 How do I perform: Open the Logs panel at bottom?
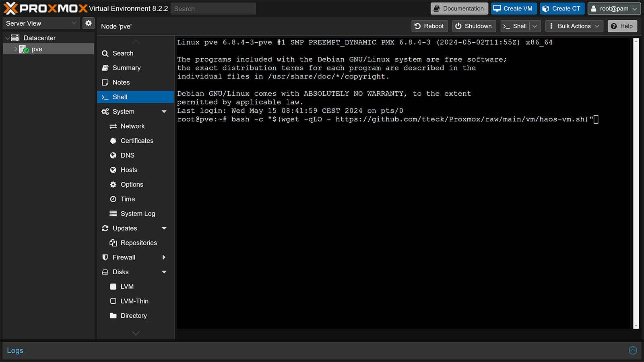[15, 350]
